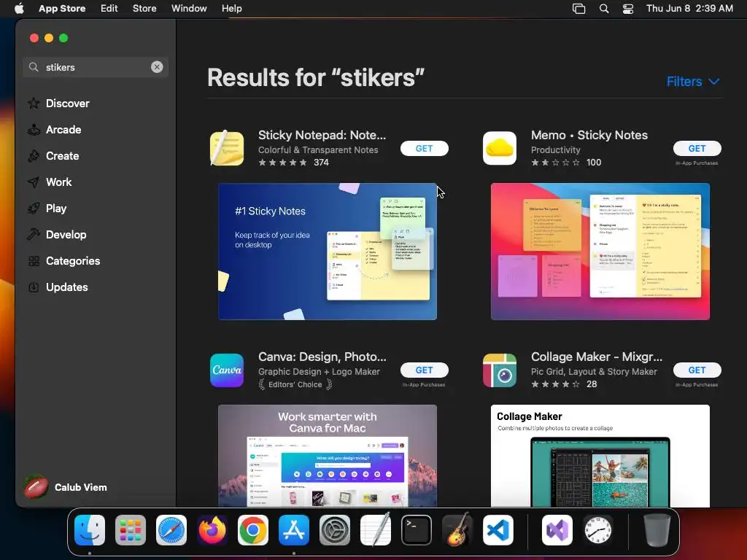Open the Apple menu
This screenshot has height=560, width=747.
pos(19,8)
